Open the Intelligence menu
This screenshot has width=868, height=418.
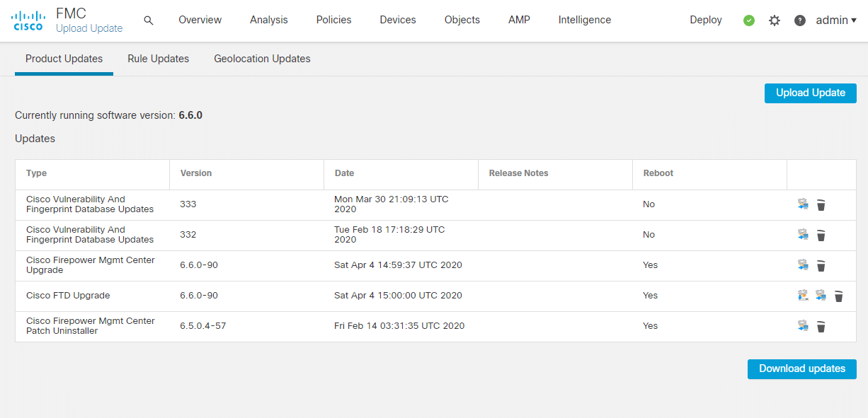(585, 20)
